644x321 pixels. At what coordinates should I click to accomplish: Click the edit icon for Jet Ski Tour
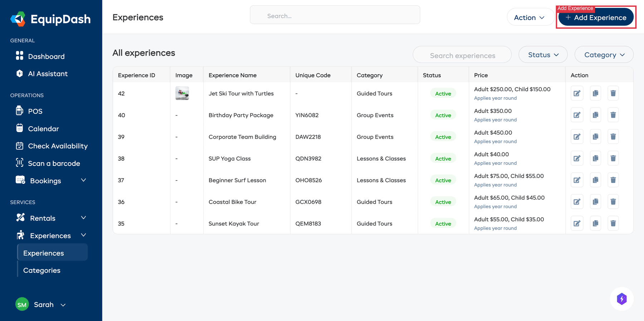(x=577, y=93)
